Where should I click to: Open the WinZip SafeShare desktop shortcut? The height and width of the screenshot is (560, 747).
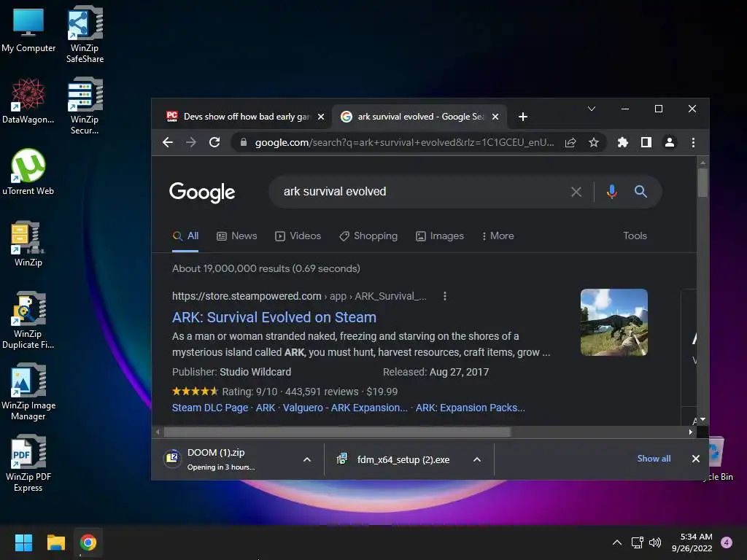[x=85, y=35]
